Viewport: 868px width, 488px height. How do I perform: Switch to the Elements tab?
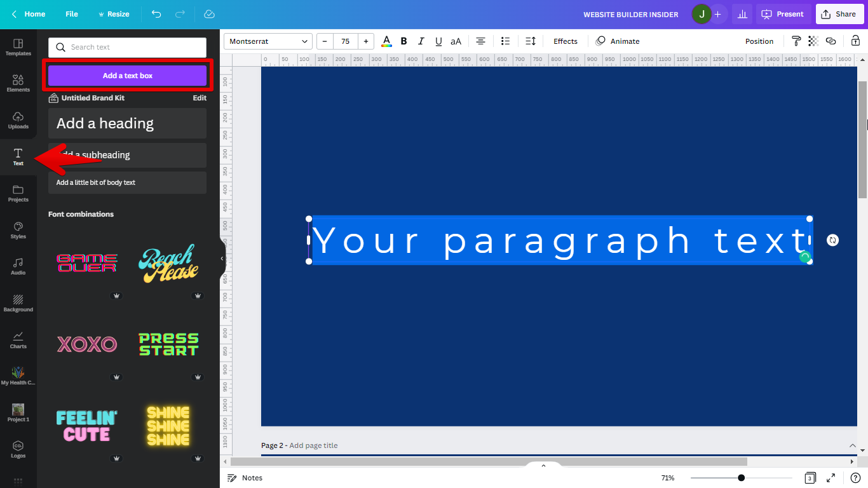pyautogui.click(x=18, y=83)
